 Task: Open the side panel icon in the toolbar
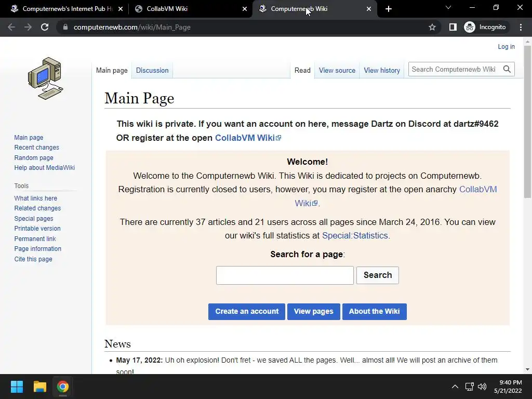pos(453,27)
